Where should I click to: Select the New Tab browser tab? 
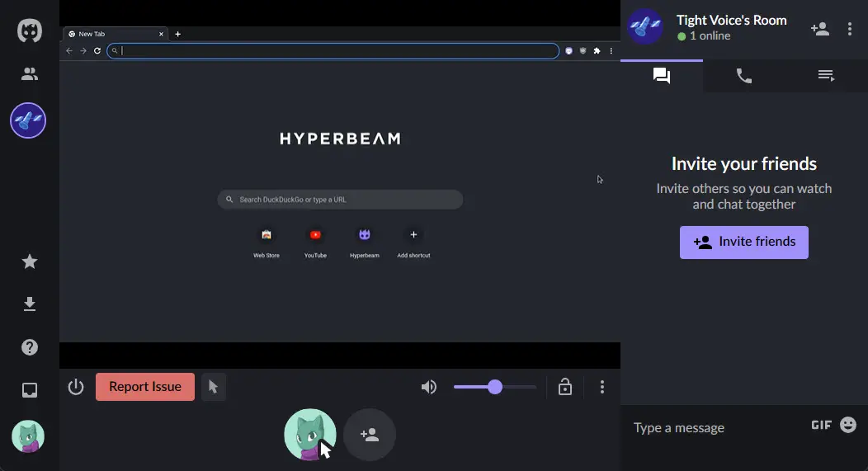pos(116,34)
